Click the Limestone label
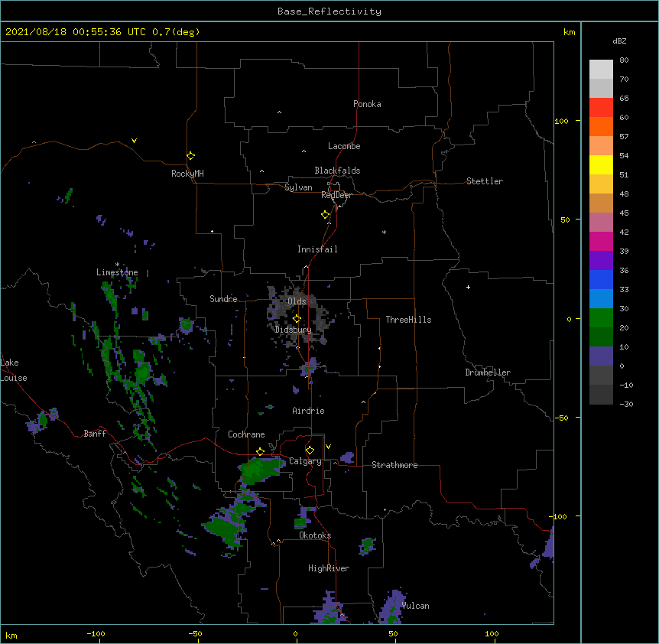 117,272
